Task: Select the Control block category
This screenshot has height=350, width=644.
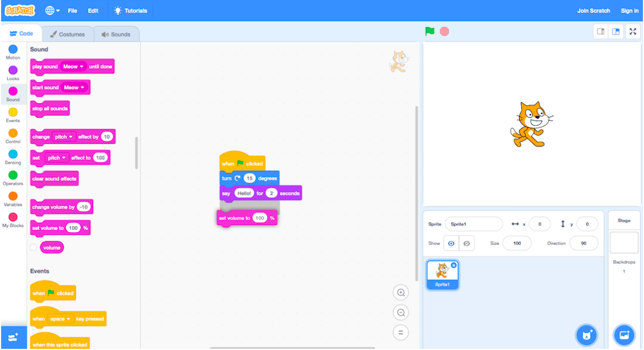Action: tap(13, 136)
